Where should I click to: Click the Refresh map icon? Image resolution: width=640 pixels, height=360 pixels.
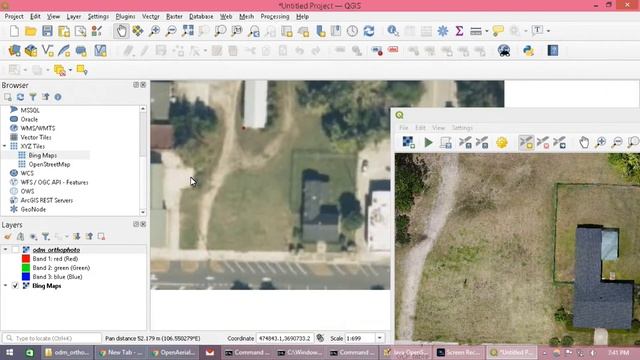point(369,31)
